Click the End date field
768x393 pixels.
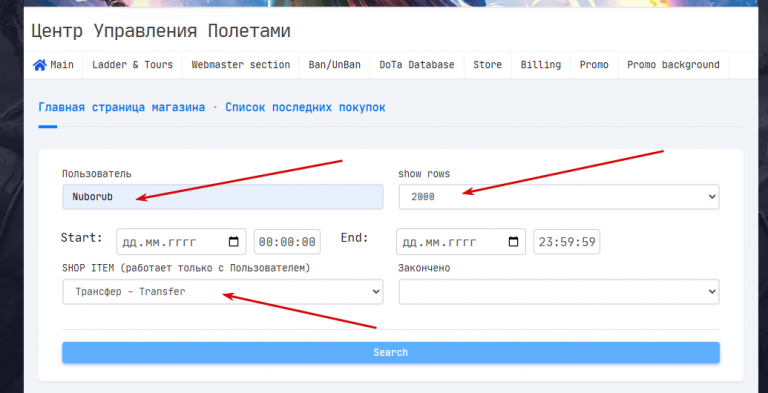click(461, 242)
